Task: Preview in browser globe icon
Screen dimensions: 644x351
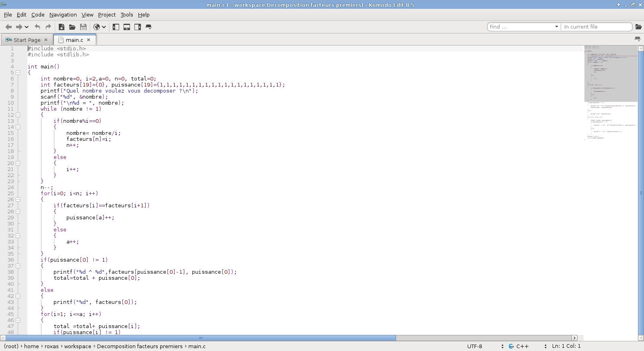Action: click(x=97, y=27)
